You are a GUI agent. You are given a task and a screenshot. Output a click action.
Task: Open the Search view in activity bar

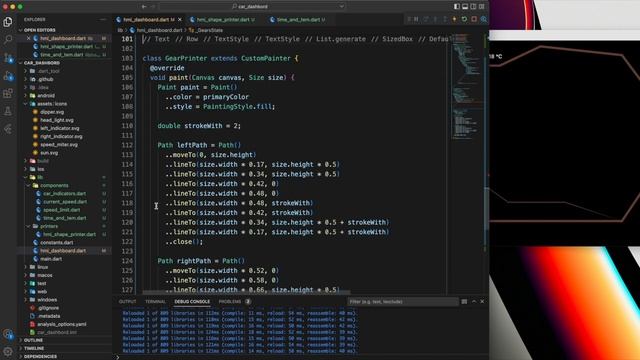(8, 40)
